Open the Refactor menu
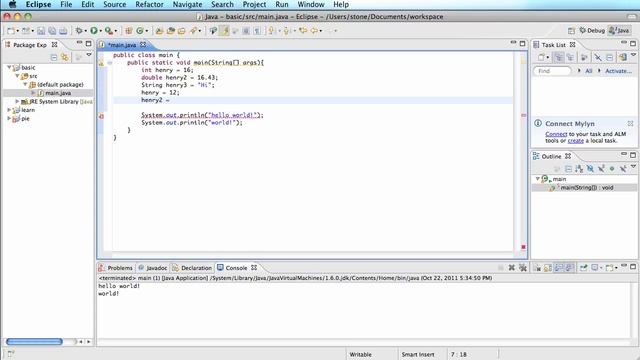640x360 pixels. pyautogui.click(x=149, y=4)
